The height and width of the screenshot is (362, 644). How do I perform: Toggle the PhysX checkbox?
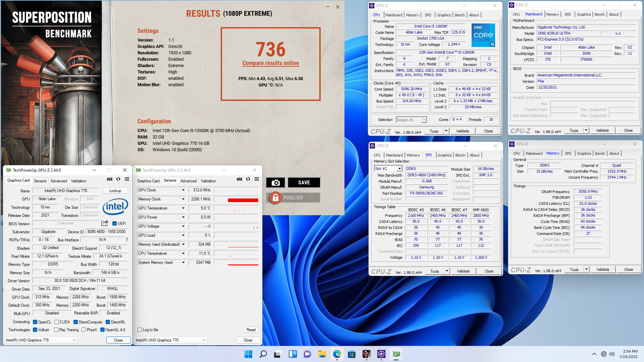tap(84, 330)
